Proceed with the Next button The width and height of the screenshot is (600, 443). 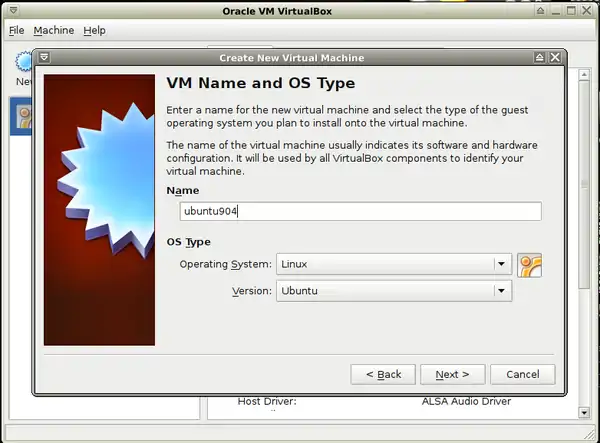point(452,374)
